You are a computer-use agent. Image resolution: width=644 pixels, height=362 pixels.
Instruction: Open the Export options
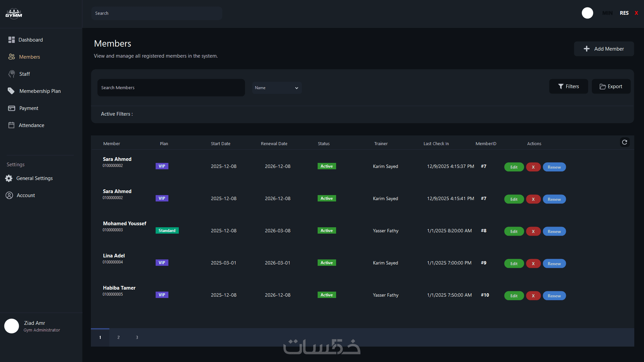[x=611, y=86]
